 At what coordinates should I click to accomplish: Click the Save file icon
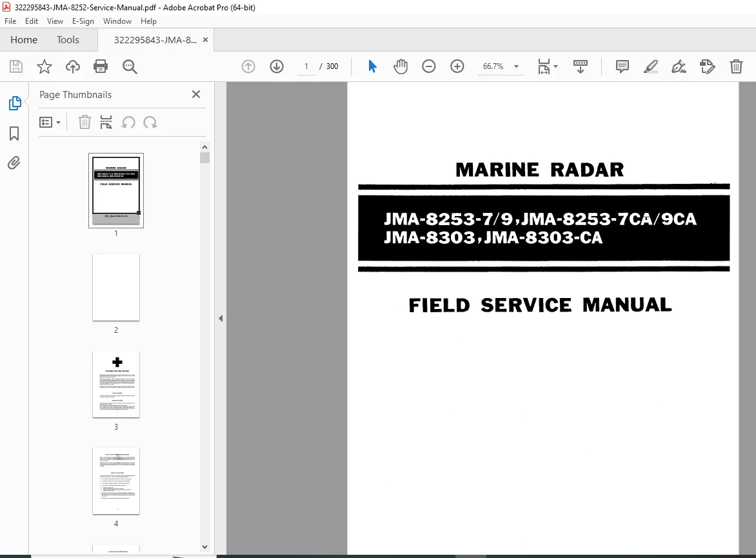pyautogui.click(x=16, y=66)
